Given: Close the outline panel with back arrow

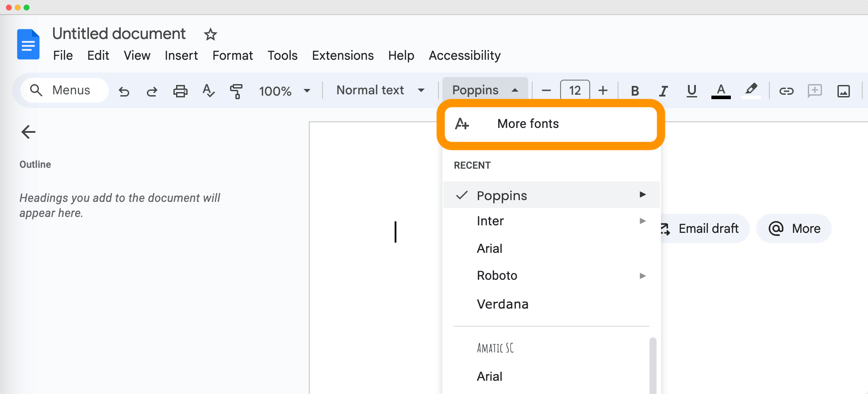Looking at the screenshot, I should [28, 132].
